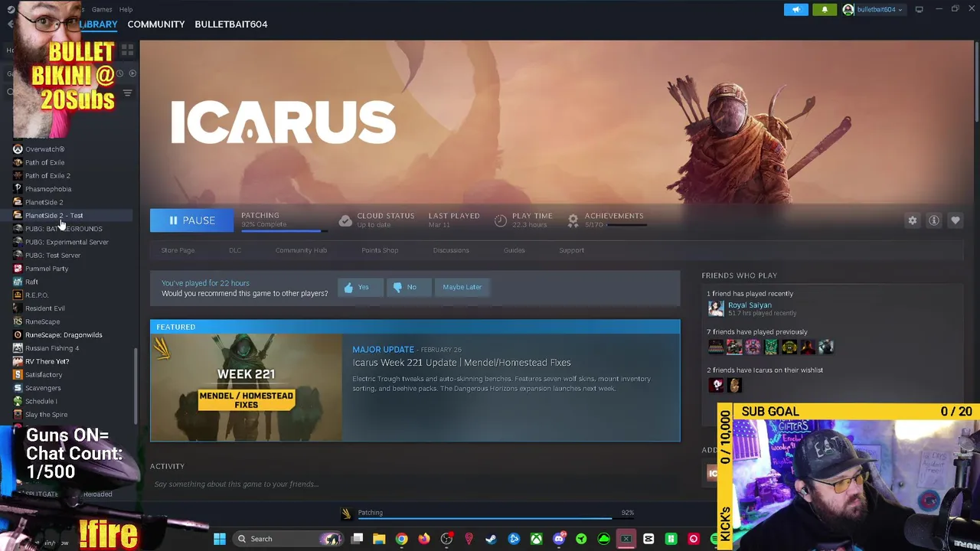Image resolution: width=980 pixels, height=551 pixels.
Task: Favorite Icarus with the heart icon
Action: tap(955, 220)
